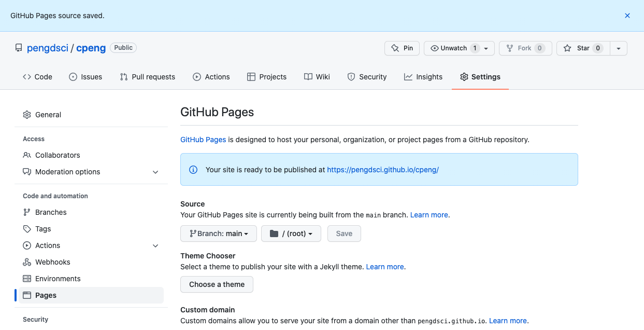
Task: Open the Wiki tab
Action: [317, 77]
